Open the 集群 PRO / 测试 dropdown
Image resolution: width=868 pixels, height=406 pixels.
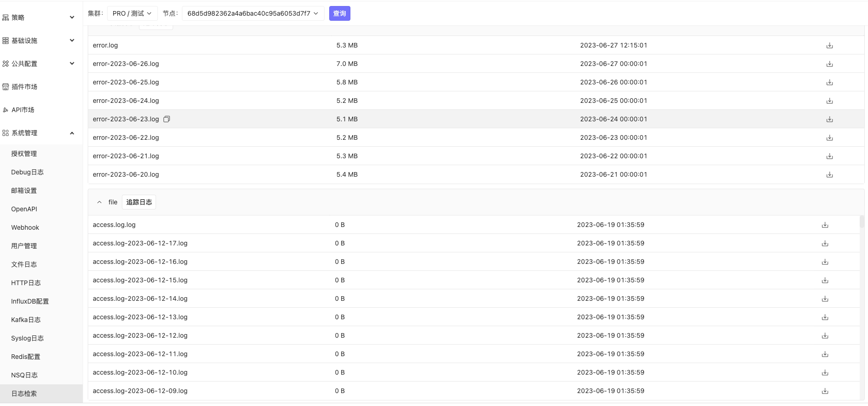click(133, 13)
